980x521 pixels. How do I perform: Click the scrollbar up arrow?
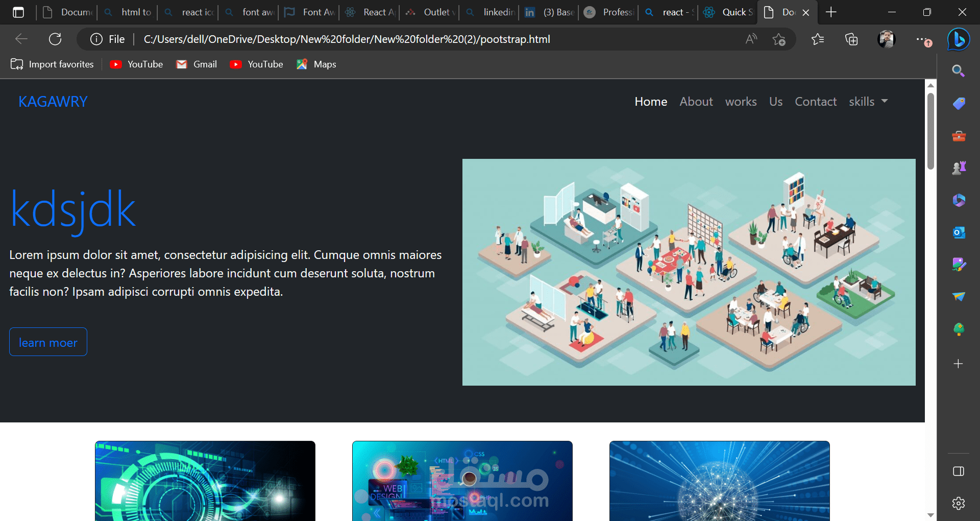point(930,85)
